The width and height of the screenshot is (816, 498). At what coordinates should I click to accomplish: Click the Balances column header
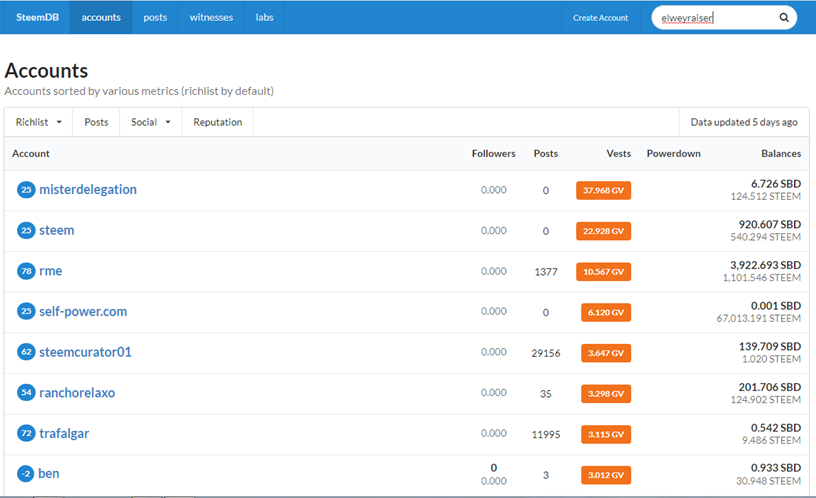[781, 154]
